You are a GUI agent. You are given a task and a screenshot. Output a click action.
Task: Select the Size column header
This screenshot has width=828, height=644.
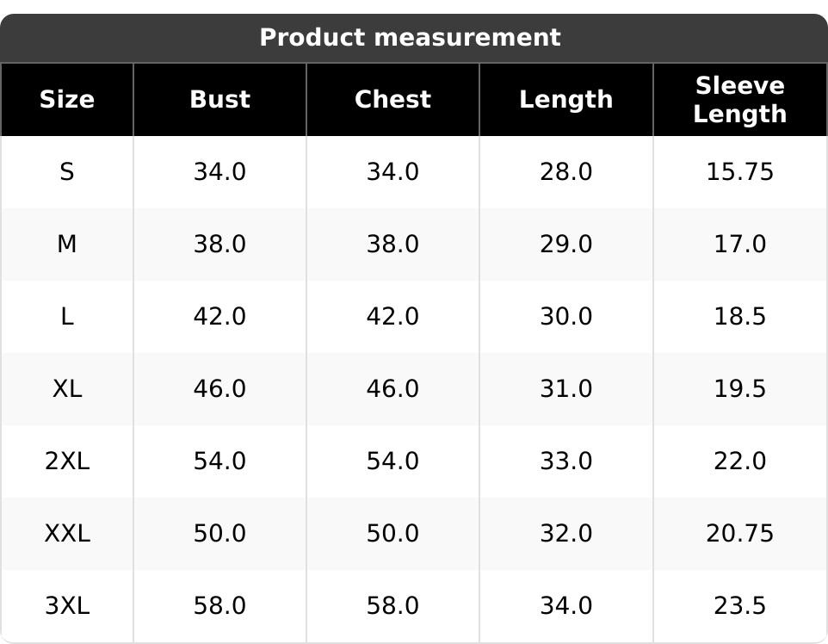[x=67, y=100]
